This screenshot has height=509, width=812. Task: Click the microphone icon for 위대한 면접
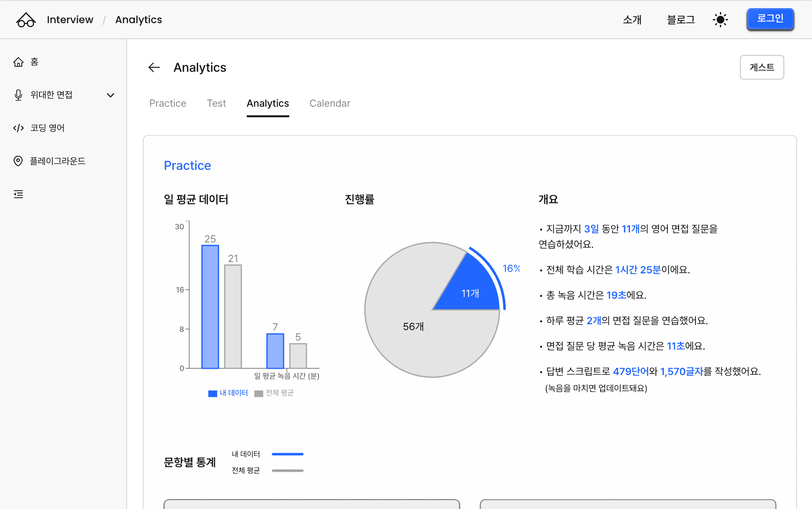point(18,95)
